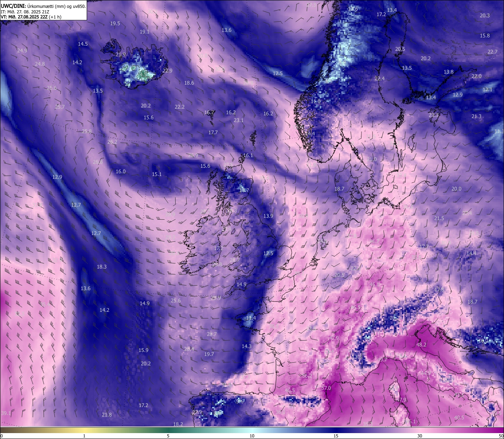Image resolution: width=504 pixels, height=439 pixels.
Task: Click the value 16.7 near the Faroe Islands
Action: (209, 113)
